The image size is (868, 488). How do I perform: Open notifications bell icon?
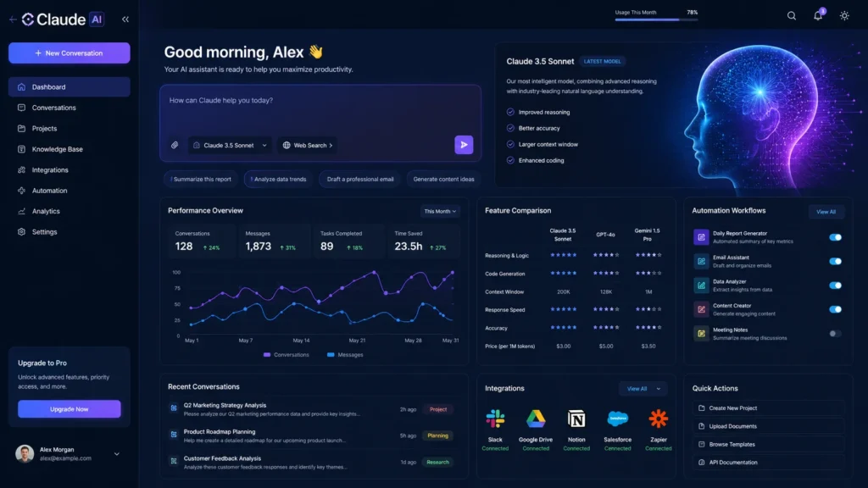pos(818,15)
